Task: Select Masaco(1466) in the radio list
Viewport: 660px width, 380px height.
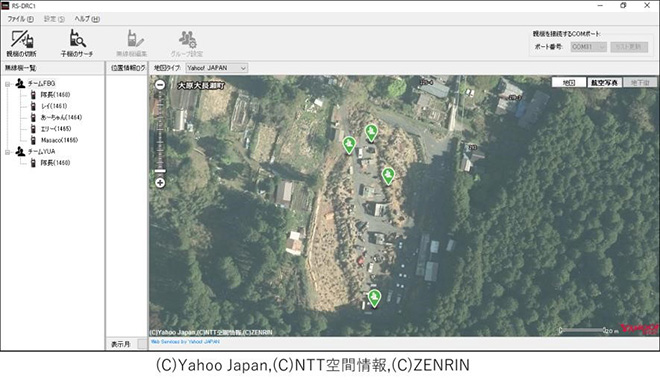Action: 59,140
